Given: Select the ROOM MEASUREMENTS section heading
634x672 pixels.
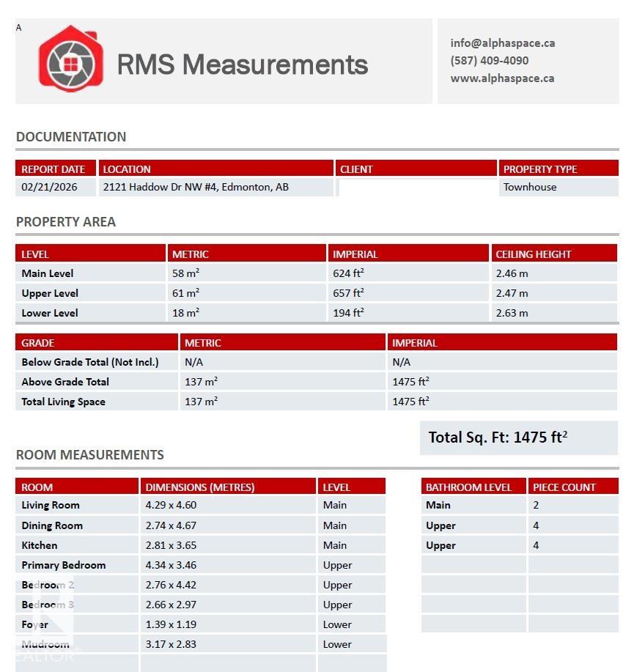Looking at the screenshot, I should pyautogui.click(x=89, y=454).
